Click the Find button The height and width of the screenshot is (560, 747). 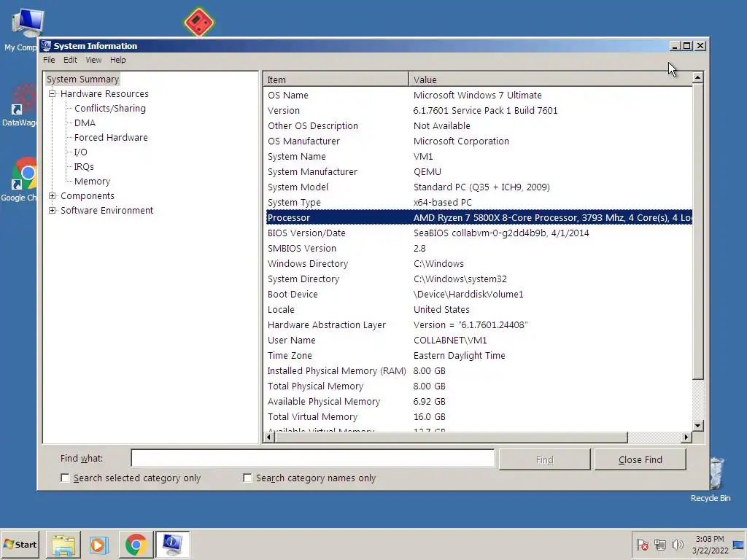point(544,459)
